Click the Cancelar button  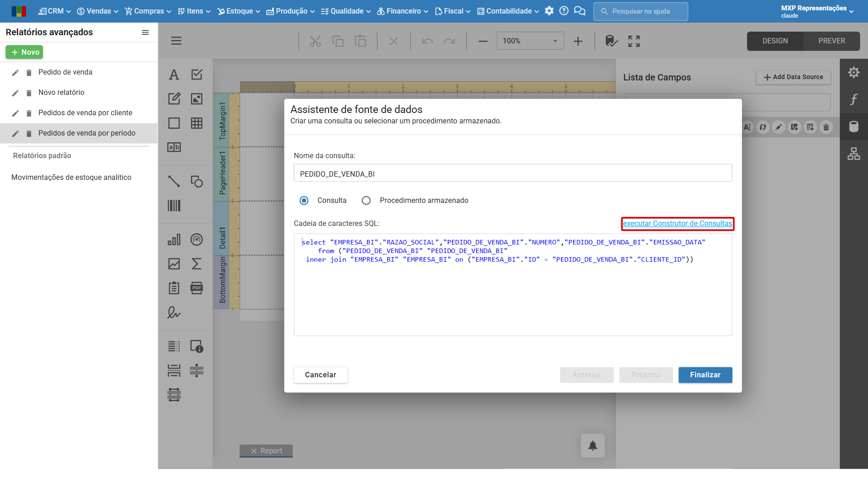(321, 375)
